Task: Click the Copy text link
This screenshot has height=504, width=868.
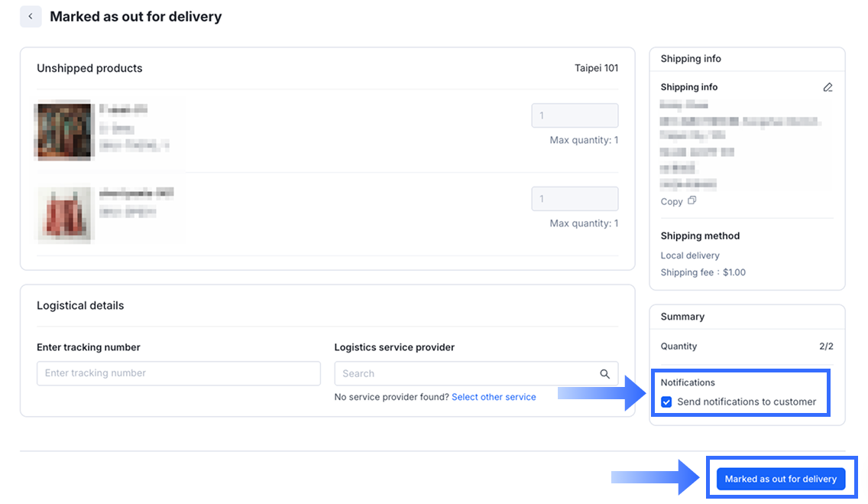Action: pos(672,202)
